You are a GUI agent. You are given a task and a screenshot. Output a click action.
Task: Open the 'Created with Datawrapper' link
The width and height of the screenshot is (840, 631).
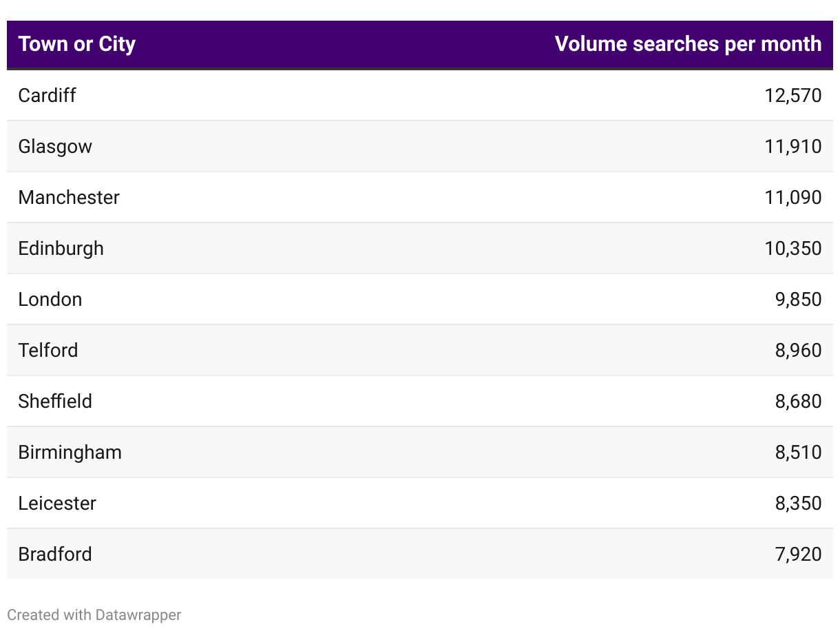coord(94,614)
